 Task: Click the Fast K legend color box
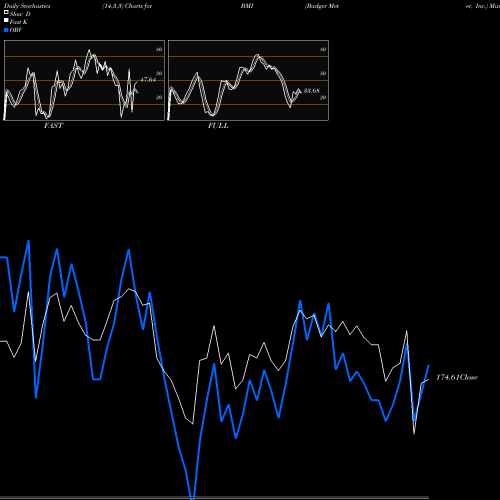click(x=6, y=20)
